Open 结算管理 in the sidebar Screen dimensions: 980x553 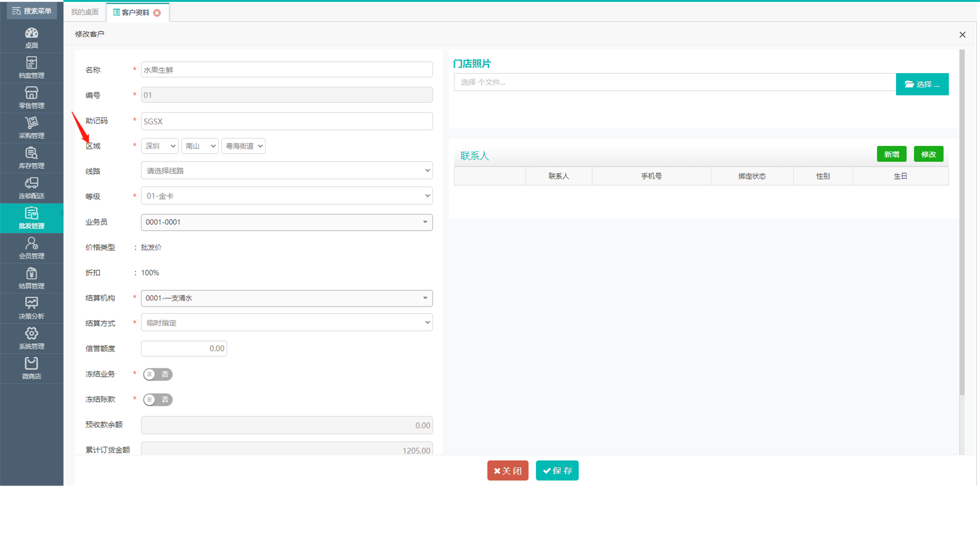[x=32, y=279]
